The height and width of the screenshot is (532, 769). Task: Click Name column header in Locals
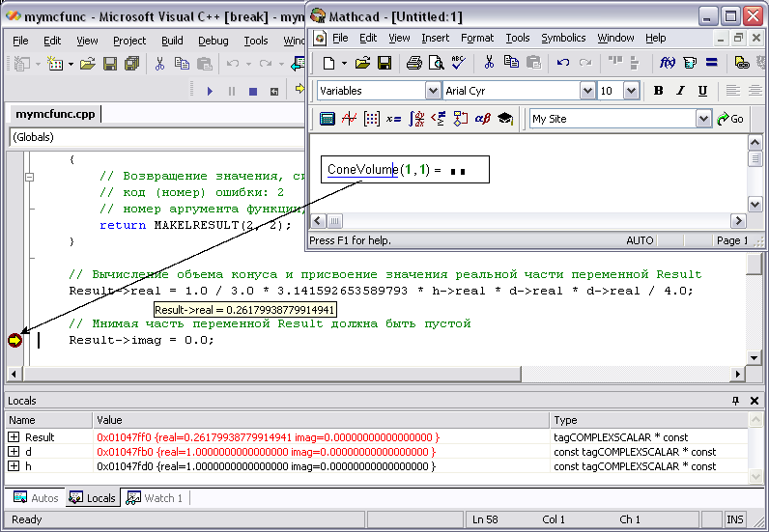pyautogui.click(x=49, y=420)
